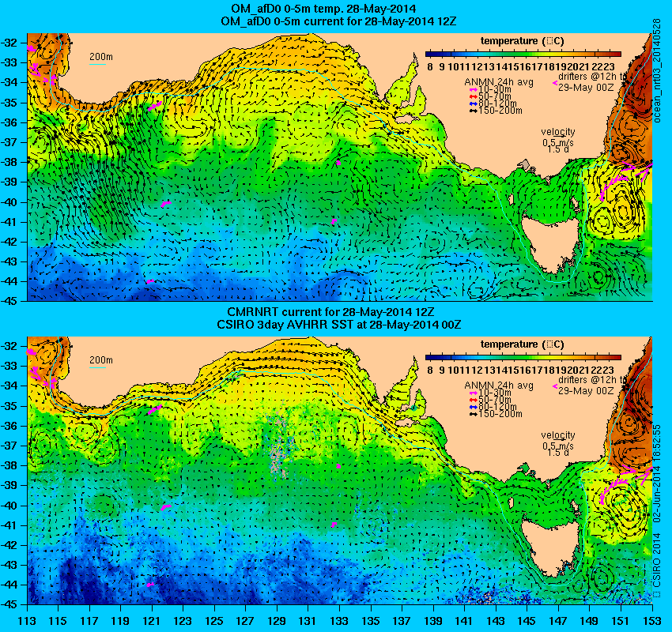Click the magenta drifter symbol in top panel legend
This screenshot has width=672, height=632.
[x=555, y=84]
